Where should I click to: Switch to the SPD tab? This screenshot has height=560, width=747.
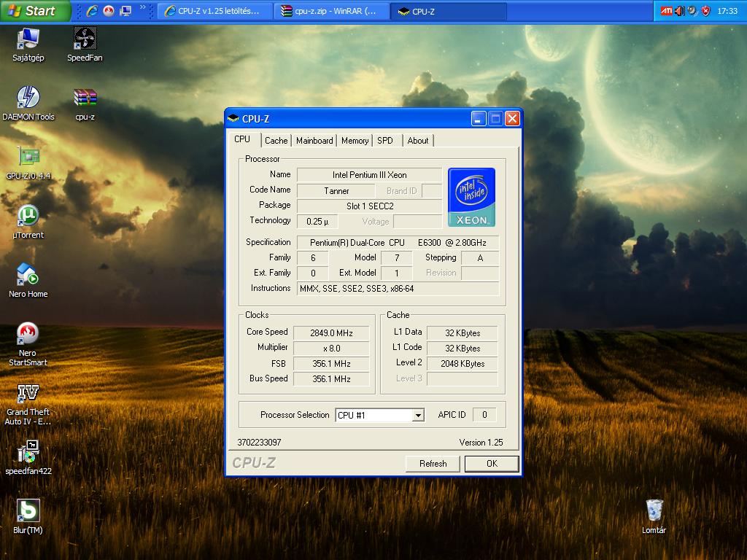coord(385,141)
